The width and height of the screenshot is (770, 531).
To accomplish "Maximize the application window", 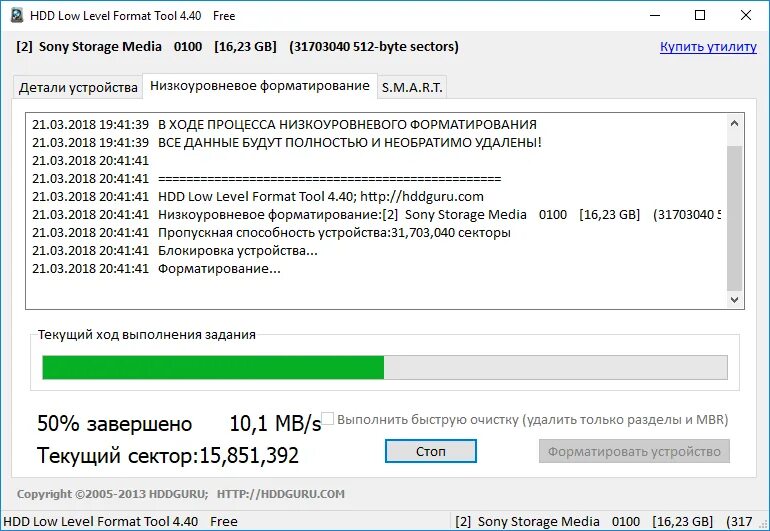I will (x=700, y=15).
